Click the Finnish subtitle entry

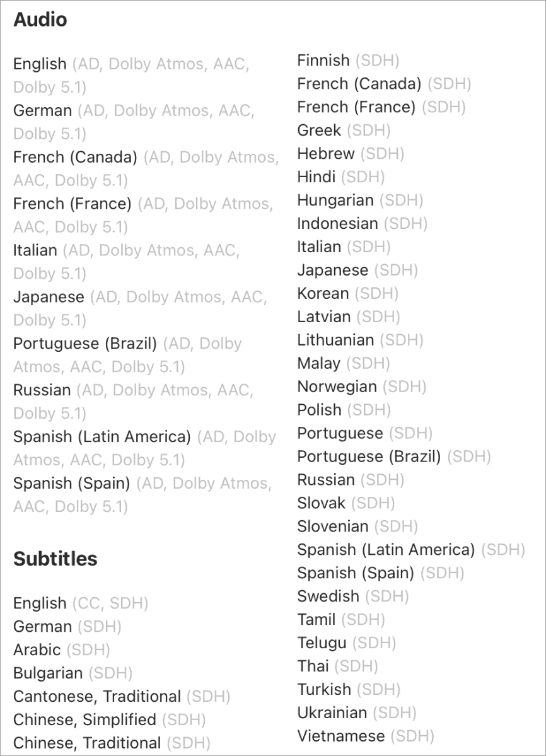[323, 61]
